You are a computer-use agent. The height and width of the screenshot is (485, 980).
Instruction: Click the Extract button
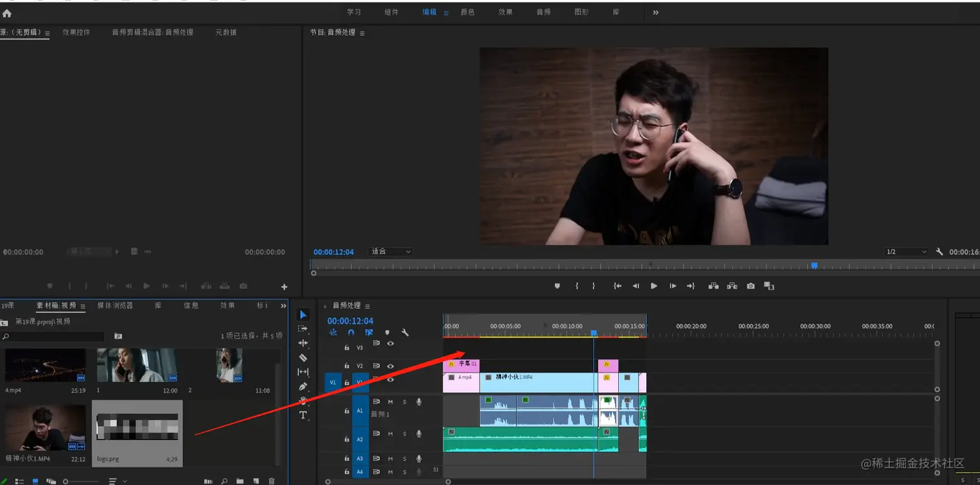click(732, 286)
